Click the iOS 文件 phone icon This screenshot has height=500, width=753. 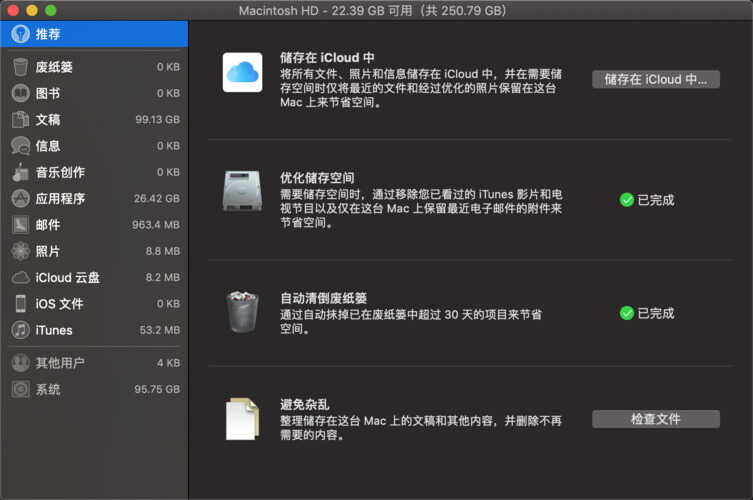point(20,304)
